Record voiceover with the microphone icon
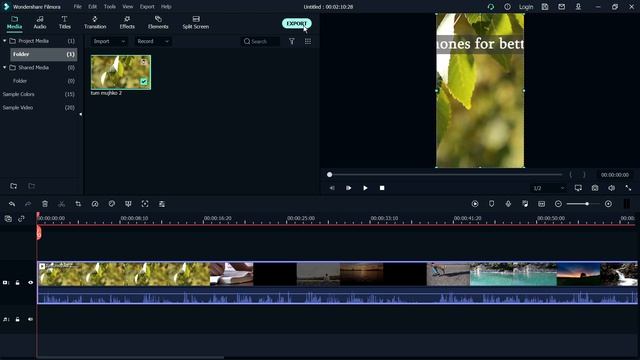640x360 pixels. tap(508, 204)
